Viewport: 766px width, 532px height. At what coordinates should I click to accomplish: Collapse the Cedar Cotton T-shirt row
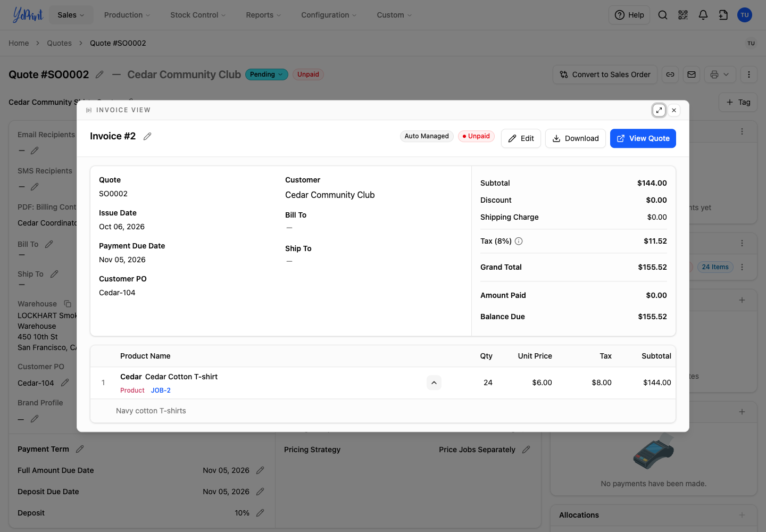434,383
